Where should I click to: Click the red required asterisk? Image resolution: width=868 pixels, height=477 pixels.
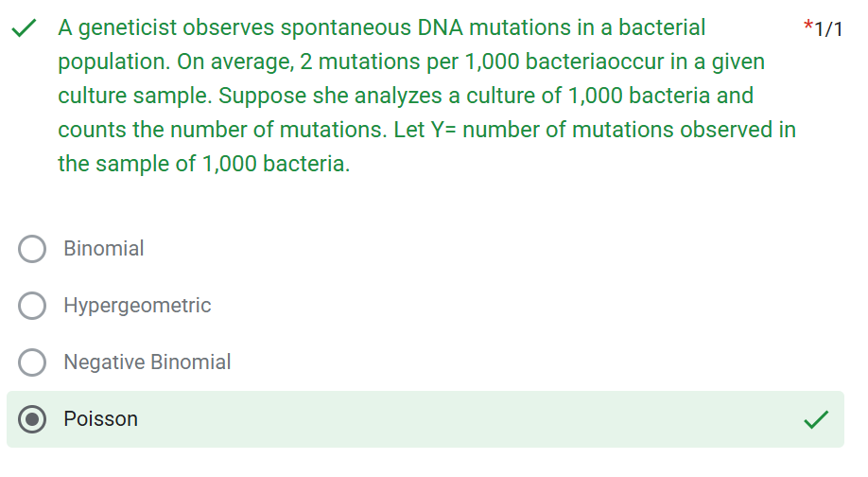click(x=807, y=28)
